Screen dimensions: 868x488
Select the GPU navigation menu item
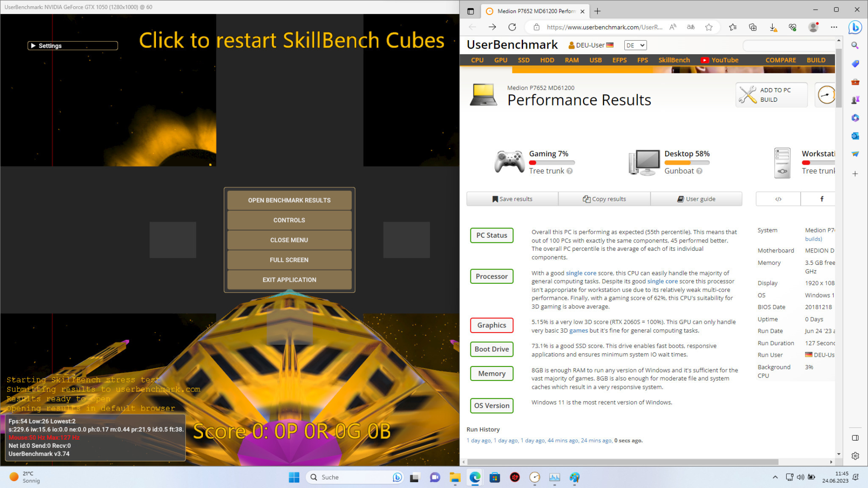click(x=501, y=60)
